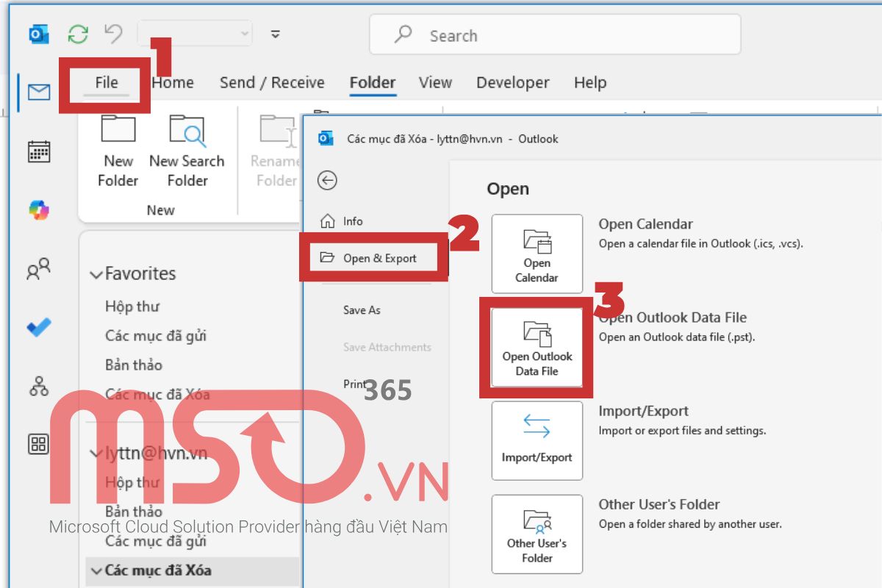882x588 pixels.
Task: Select Hộp thư under lyttn@hvn.vn
Action: (132, 483)
